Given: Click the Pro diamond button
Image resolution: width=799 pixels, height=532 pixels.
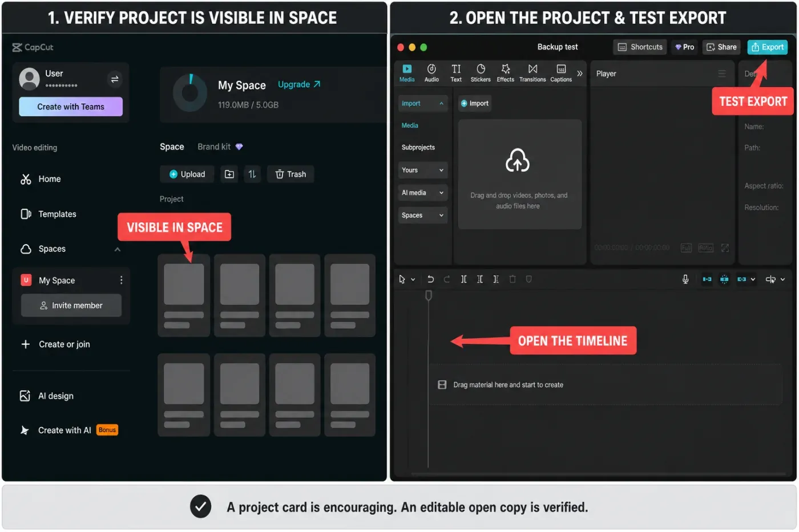Looking at the screenshot, I should [684, 47].
